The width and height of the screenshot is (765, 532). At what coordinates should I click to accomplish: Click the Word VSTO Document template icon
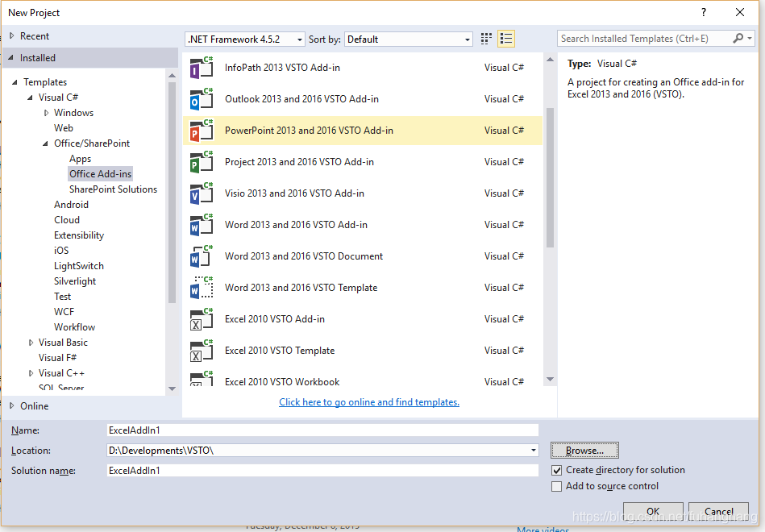(x=201, y=256)
